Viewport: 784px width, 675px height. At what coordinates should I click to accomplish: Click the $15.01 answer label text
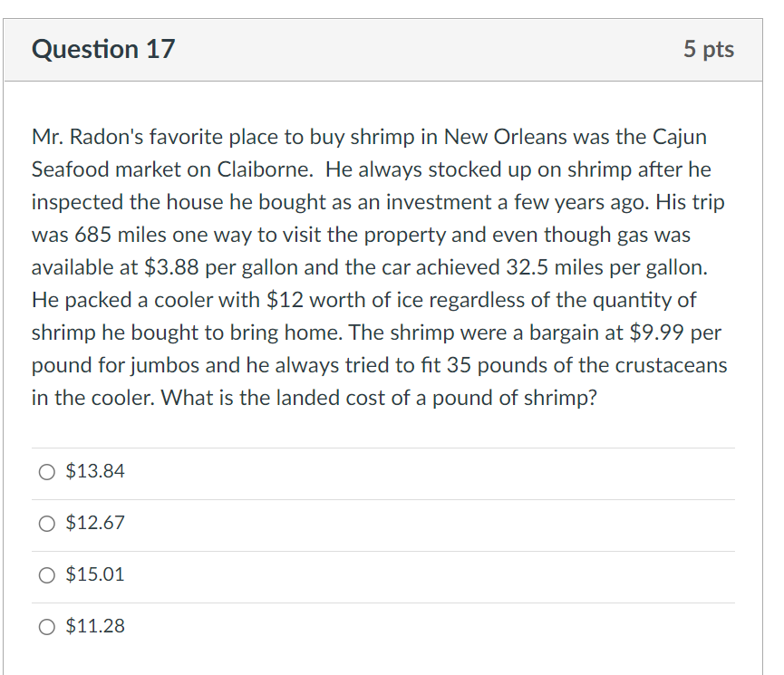[x=94, y=574]
